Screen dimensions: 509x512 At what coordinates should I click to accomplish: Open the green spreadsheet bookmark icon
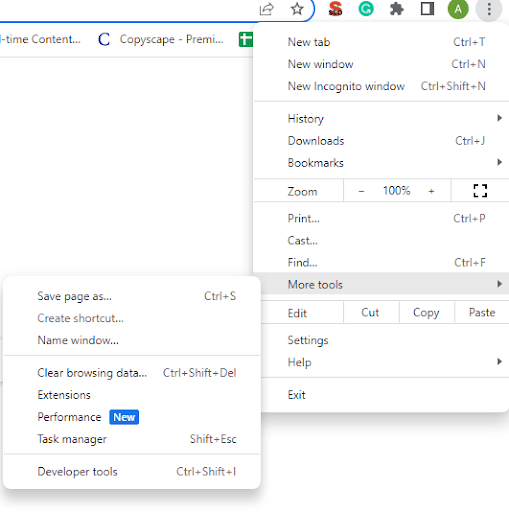tap(246, 39)
